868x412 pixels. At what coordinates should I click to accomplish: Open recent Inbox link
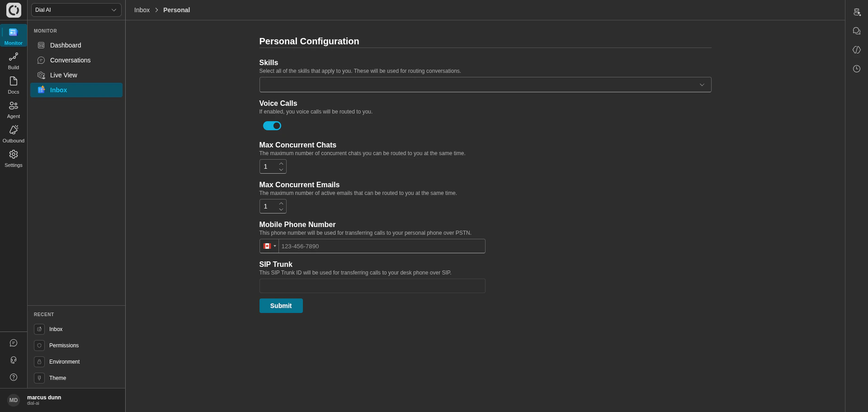click(x=56, y=329)
